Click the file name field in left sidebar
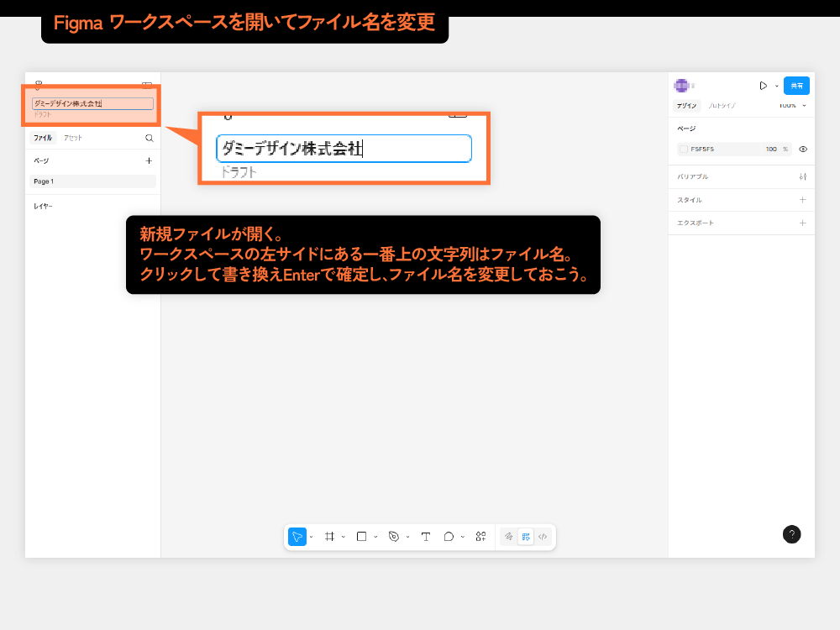 point(92,103)
